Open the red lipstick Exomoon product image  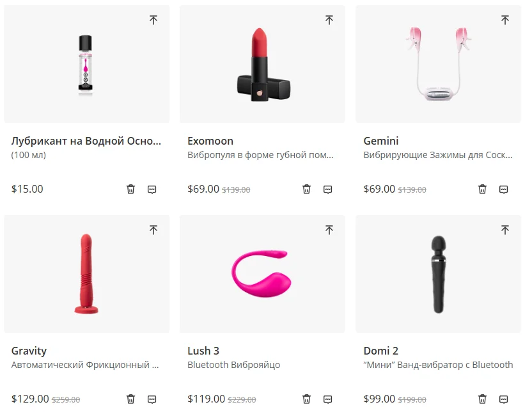coord(262,64)
